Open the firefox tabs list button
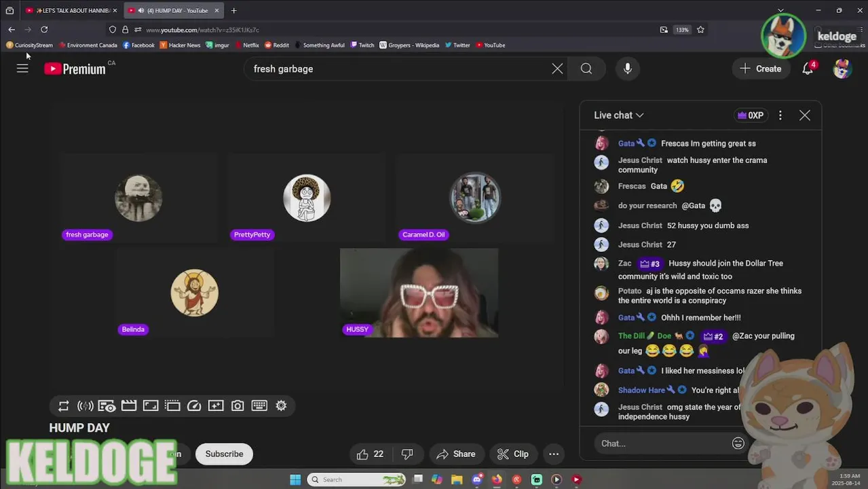The width and height of the screenshot is (868, 489). tap(780, 11)
